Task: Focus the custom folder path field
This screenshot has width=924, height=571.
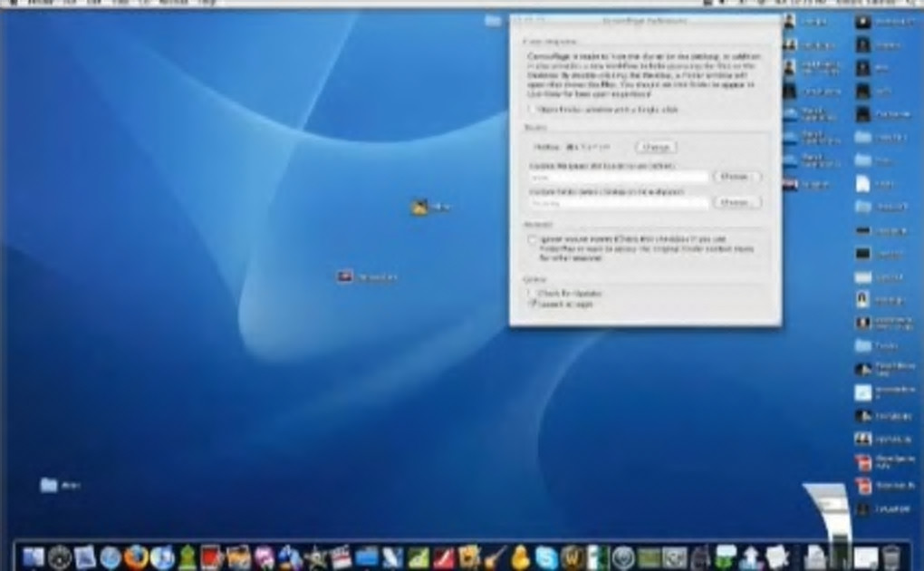Action: point(619,203)
